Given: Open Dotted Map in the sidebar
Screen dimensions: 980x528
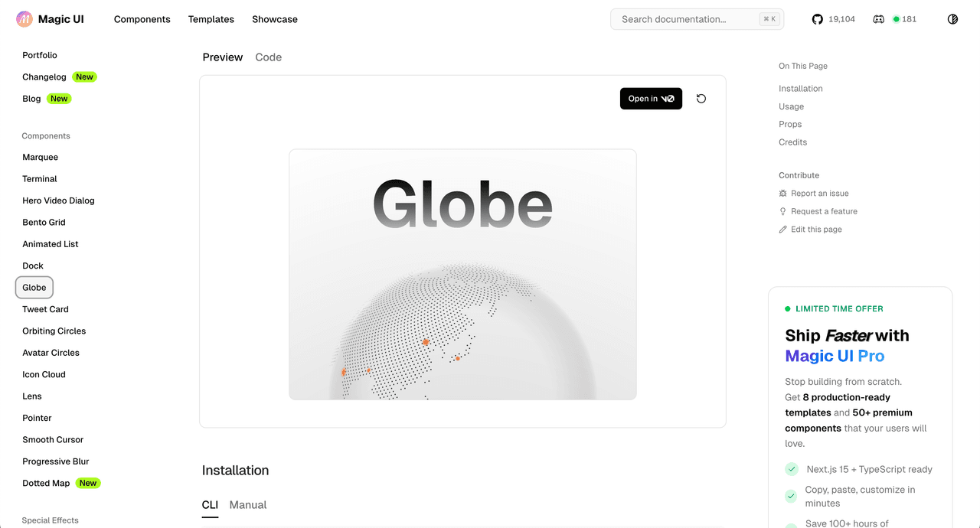Looking at the screenshot, I should pyautogui.click(x=46, y=484).
